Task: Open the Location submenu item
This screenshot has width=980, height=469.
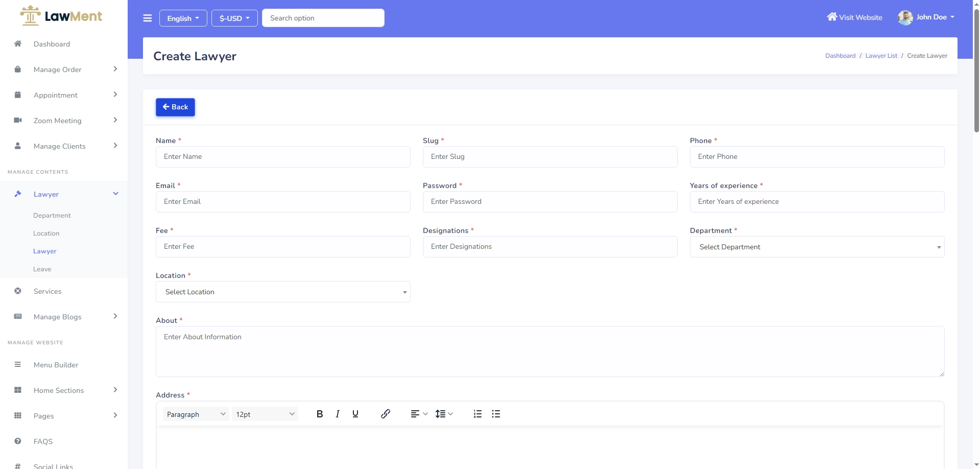Action: point(46,233)
